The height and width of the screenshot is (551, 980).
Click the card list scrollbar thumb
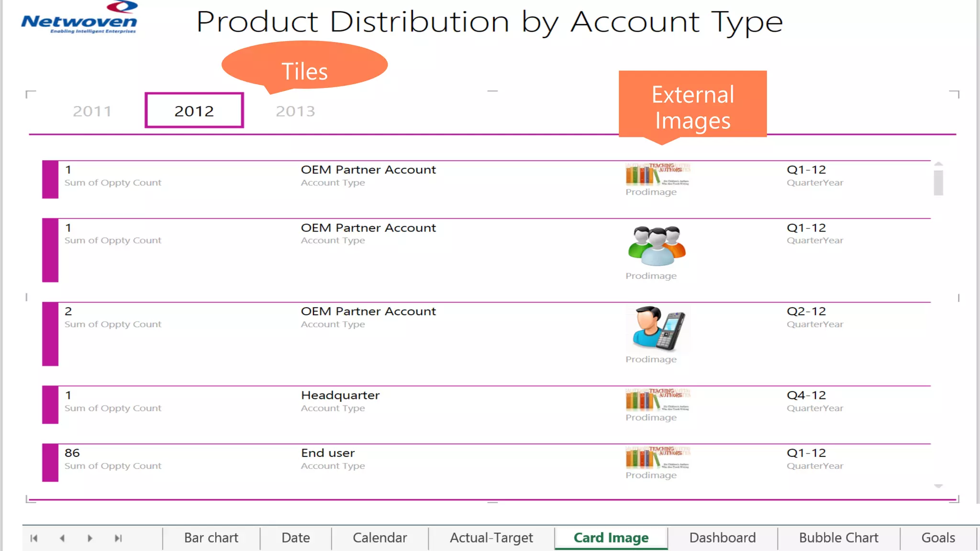938,183
